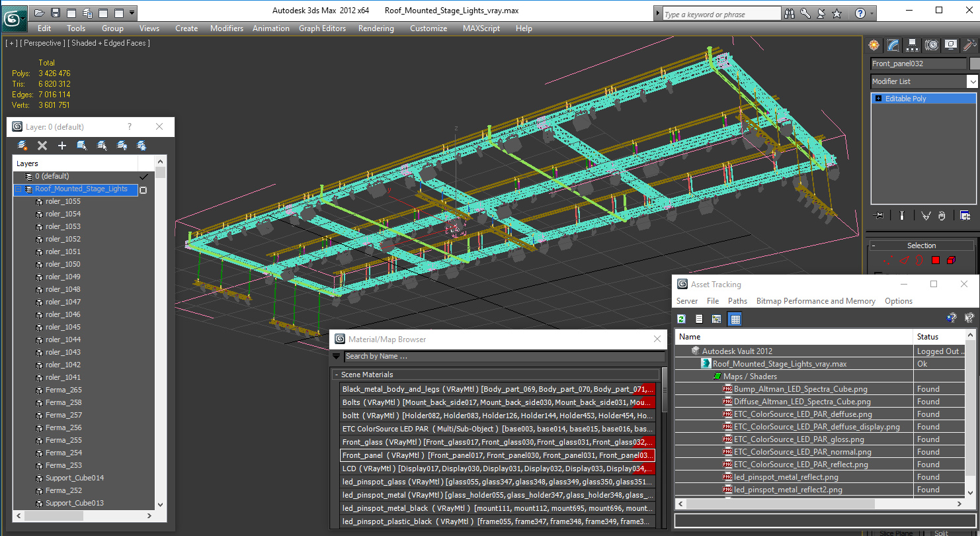The image size is (980, 536).
Task: Click Make Unique icon under modifier stack
Action: (926, 216)
